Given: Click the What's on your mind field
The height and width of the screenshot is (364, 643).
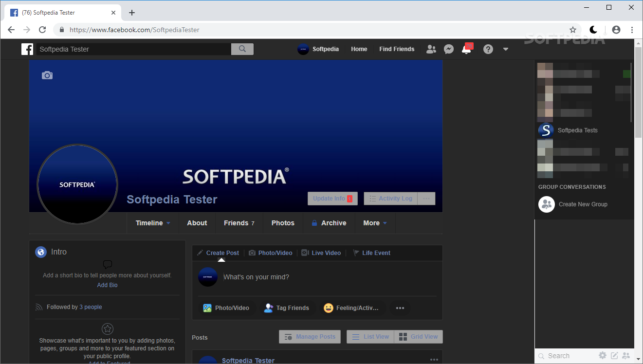Looking at the screenshot, I should pyautogui.click(x=329, y=277).
